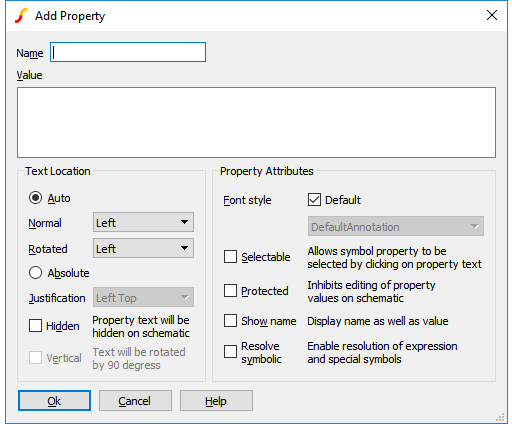Open the Justification Left Top dropdown
512x424 pixels.
(x=143, y=297)
